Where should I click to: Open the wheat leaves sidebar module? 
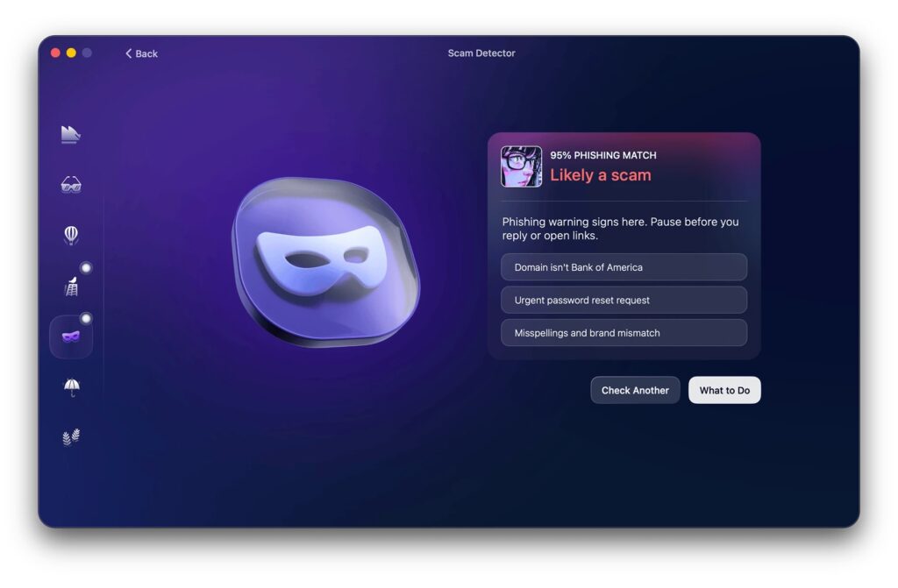point(71,437)
